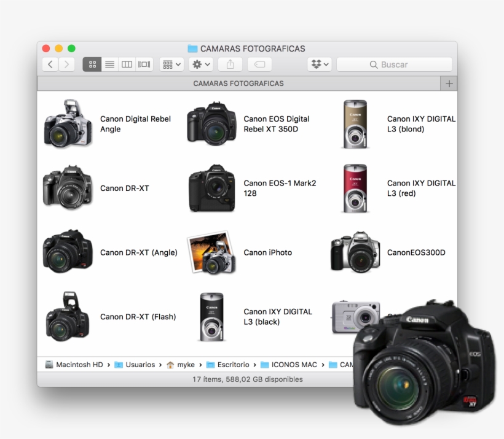Image resolution: width=504 pixels, height=439 pixels.
Task: Select the CanonEOS300D camera icon
Action: pos(355,252)
